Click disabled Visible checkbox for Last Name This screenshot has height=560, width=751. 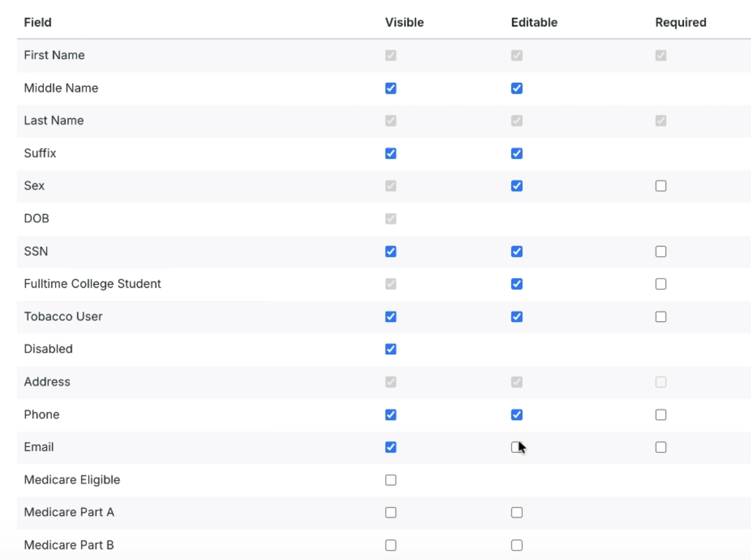click(391, 121)
